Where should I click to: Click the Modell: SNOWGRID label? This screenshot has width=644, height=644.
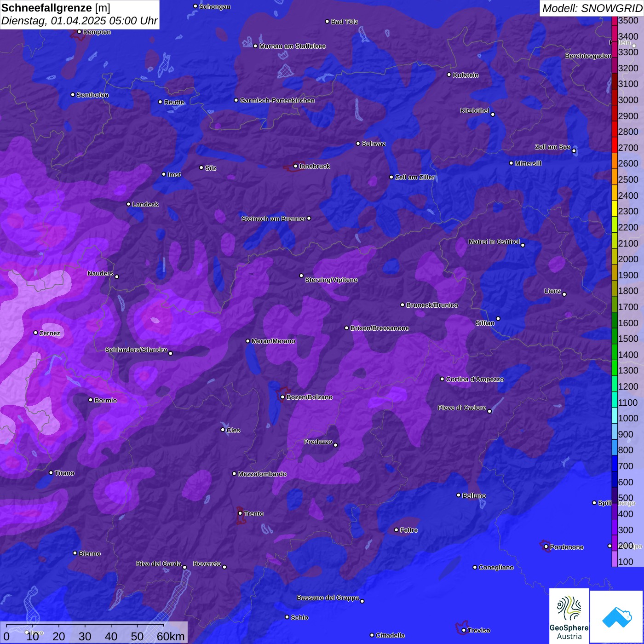point(592,8)
